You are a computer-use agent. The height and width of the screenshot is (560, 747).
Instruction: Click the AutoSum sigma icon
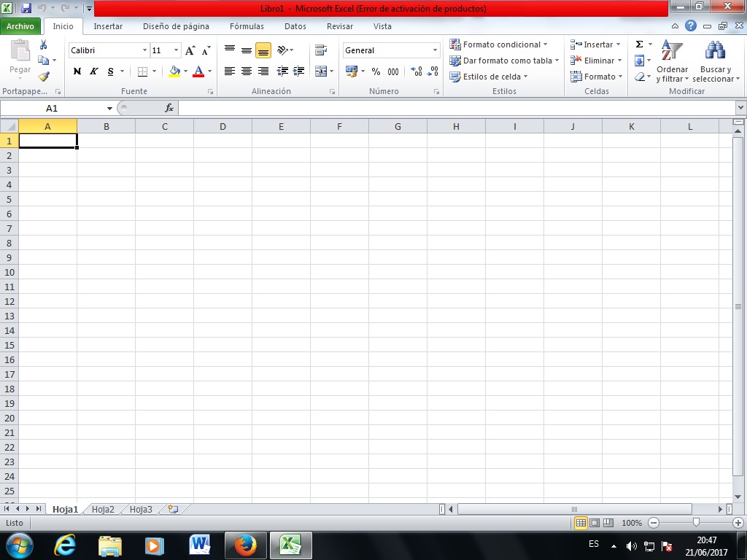639,44
